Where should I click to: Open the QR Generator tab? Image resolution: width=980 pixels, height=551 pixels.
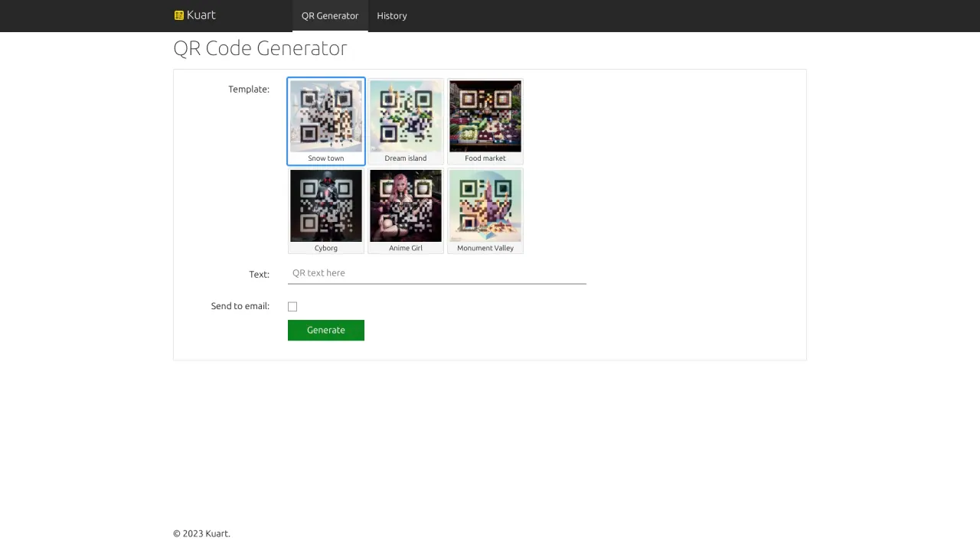(x=330, y=15)
